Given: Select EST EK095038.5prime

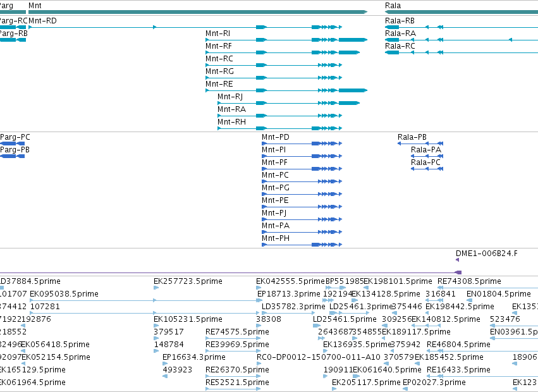Looking at the screenshot, I should click(64, 294).
